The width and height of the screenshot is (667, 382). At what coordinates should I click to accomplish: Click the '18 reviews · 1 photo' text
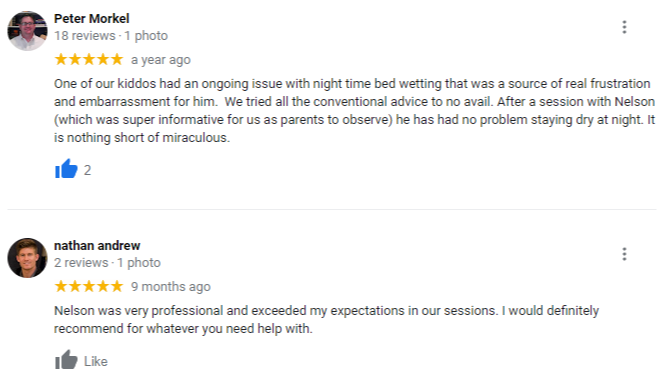(x=111, y=36)
